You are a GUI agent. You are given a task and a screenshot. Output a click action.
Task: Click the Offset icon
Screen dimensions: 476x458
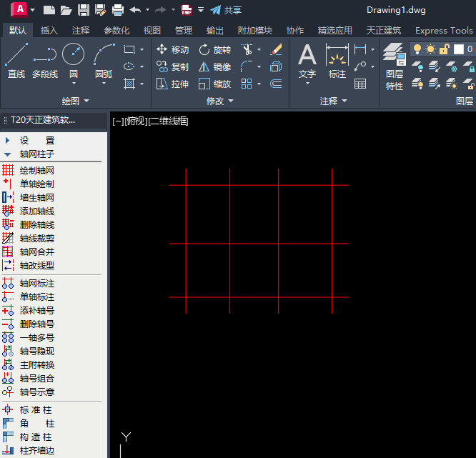click(x=276, y=84)
